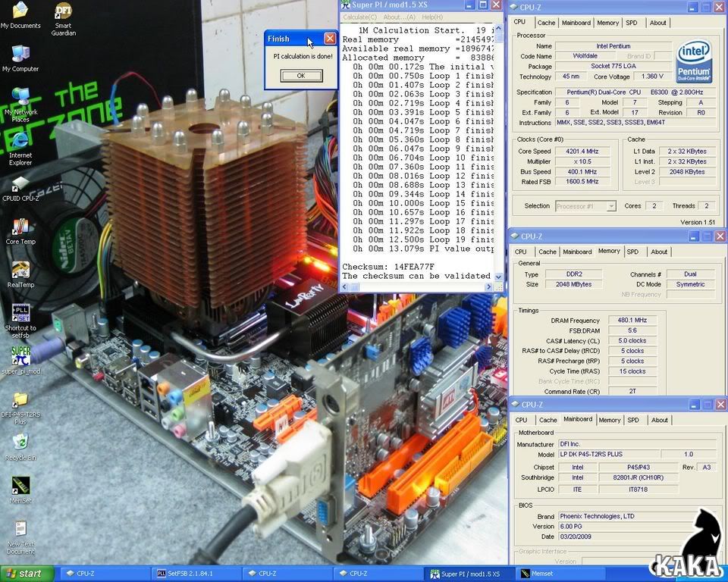Screen dimensions: 728x582
Task: Close the middle CPU-Z Memory window
Action: tap(720, 236)
